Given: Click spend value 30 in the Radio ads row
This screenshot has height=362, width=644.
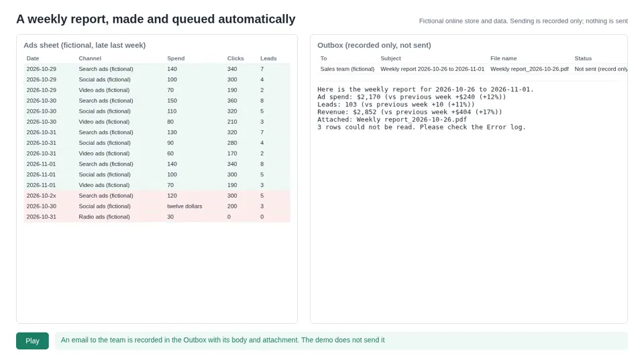Looking at the screenshot, I should pos(170,217).
